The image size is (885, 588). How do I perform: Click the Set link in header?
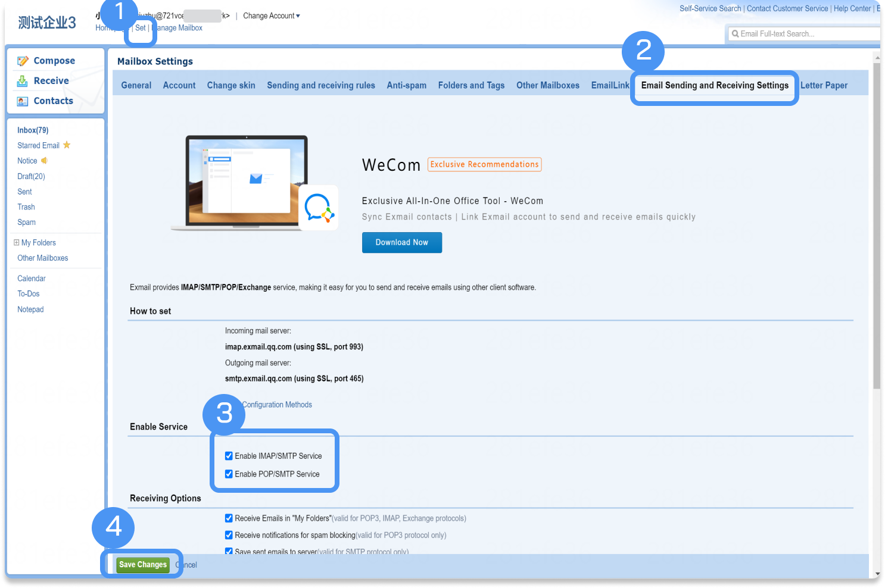tap(141, 28)
